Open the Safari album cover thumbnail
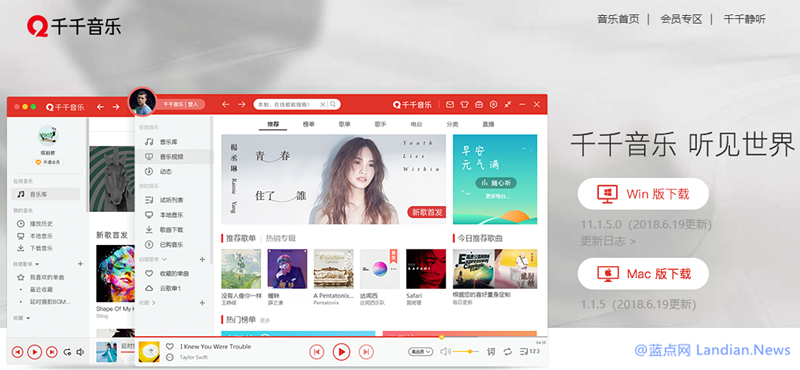 click(426, 269)
